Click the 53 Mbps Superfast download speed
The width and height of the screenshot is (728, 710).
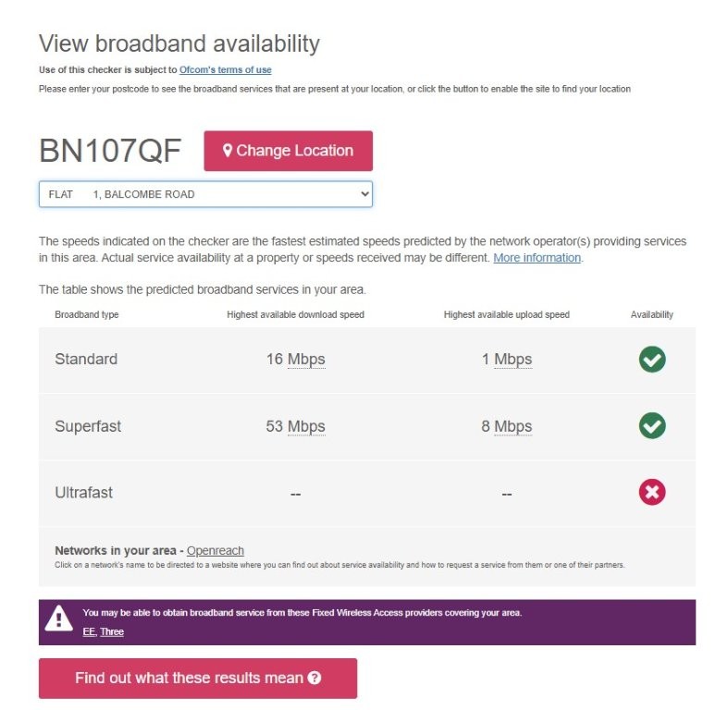pos(295,426)
